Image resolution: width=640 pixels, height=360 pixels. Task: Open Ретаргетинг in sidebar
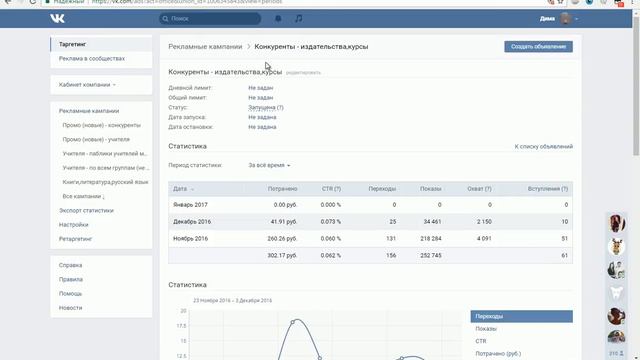tap(76, 239)
